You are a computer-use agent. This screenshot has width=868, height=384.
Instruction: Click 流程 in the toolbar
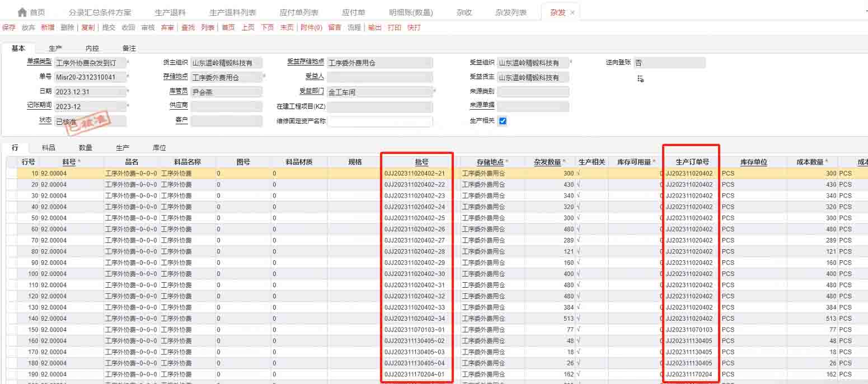click(354, 27)
